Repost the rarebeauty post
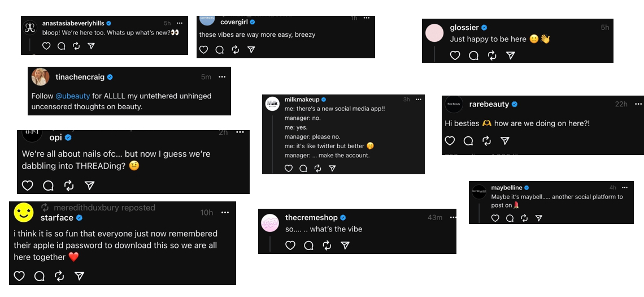Image resolution: width=644 pixels, height=297 pixels. (486, 141)
